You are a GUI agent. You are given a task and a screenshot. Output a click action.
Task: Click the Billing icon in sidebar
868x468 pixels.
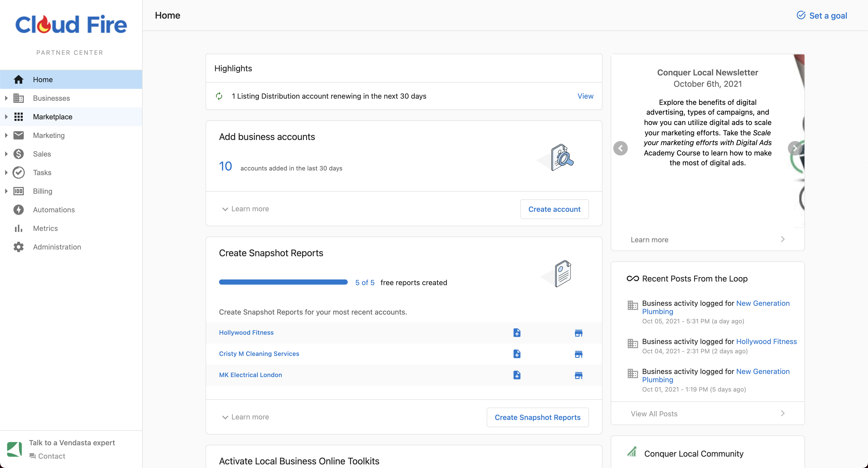[19, 191]
